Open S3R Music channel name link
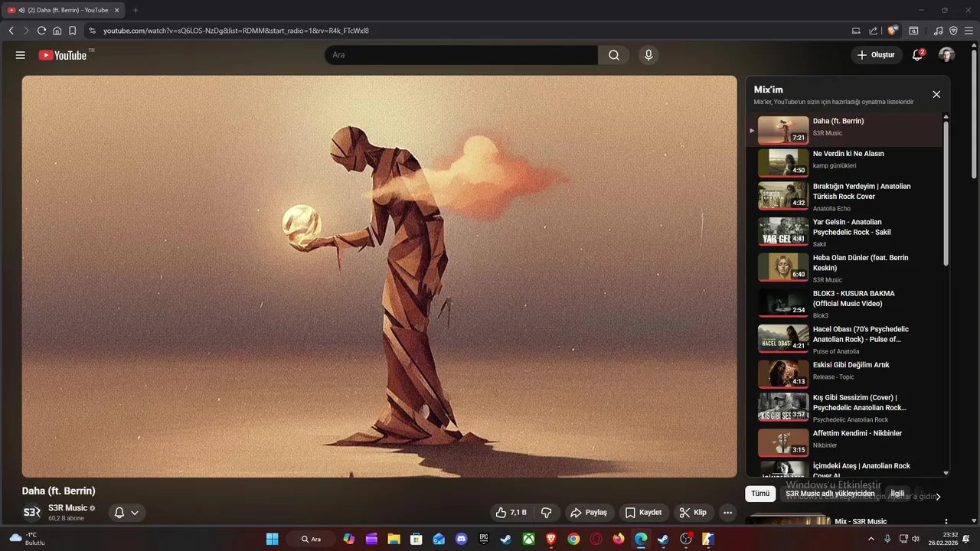980x551 pixels. coord(68,507)
